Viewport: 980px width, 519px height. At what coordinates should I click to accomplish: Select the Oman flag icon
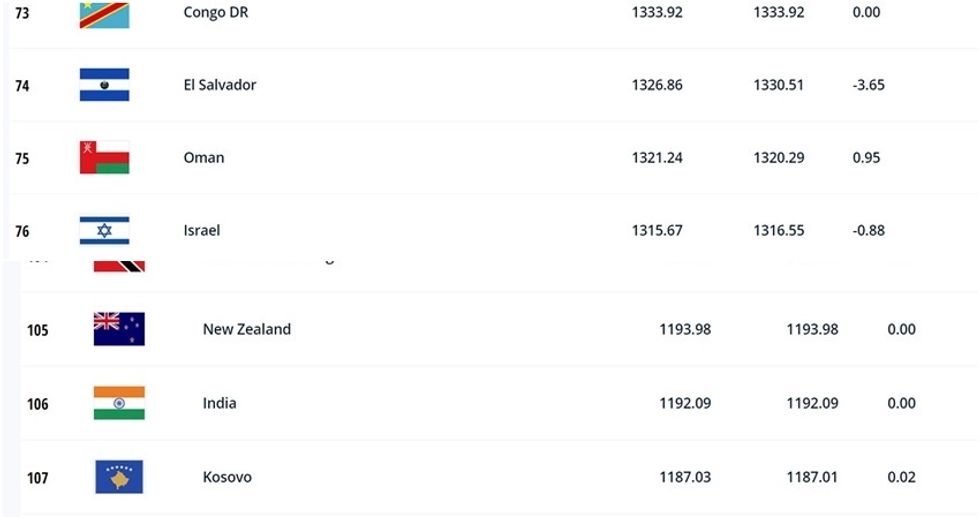[105, 158]
